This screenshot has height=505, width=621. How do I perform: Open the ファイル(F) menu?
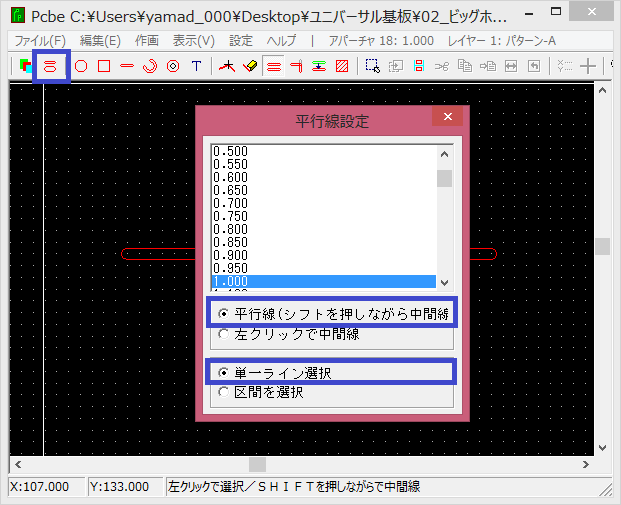pos(40,41)
